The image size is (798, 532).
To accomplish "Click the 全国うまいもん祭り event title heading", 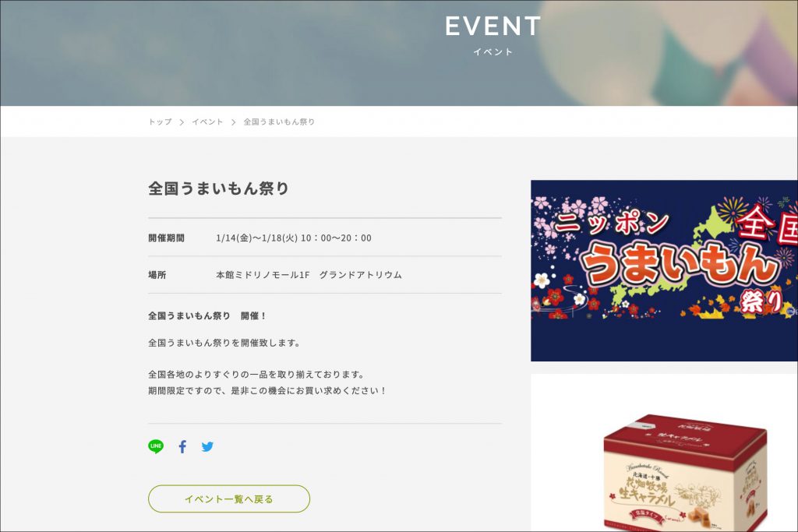I will 218,188.
